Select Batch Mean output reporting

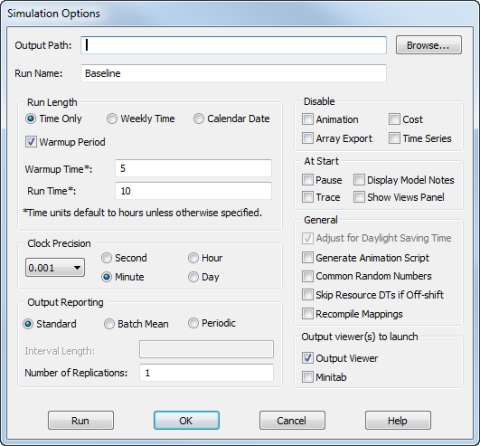point(109,324)
